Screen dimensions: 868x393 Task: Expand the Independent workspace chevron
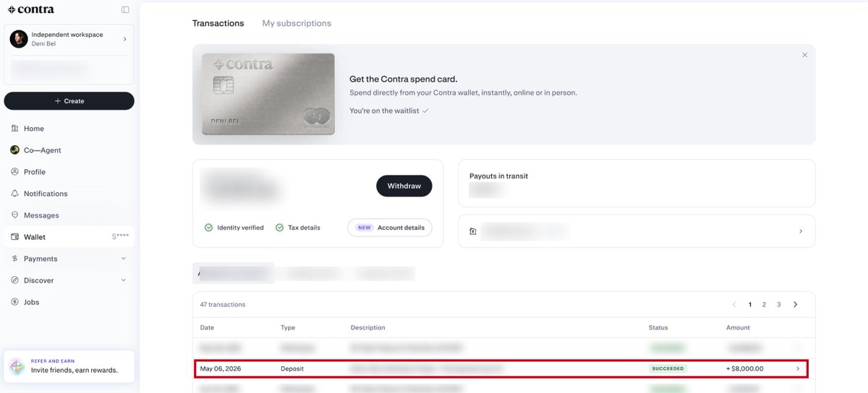coord(124,39)
